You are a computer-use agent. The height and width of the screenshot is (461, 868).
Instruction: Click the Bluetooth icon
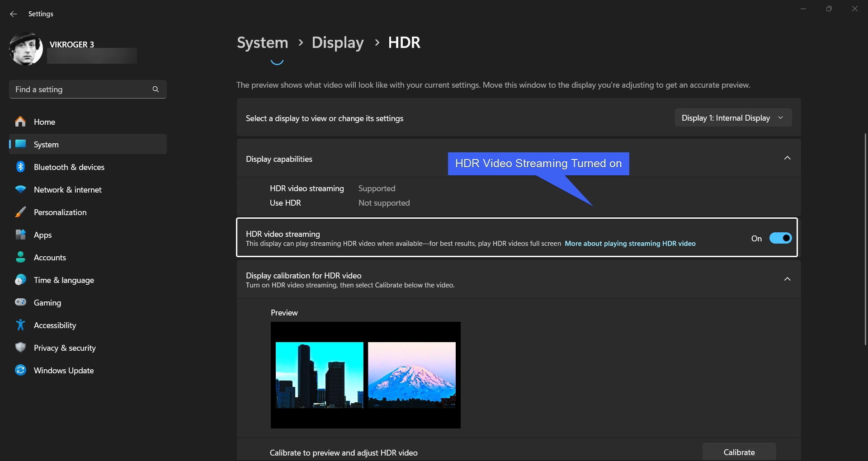click(20, 167)
